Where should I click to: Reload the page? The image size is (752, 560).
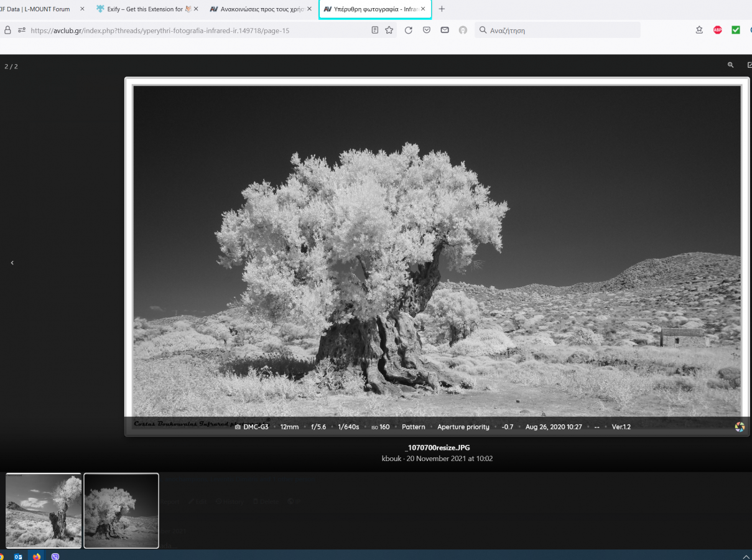[x=409, y=30]
